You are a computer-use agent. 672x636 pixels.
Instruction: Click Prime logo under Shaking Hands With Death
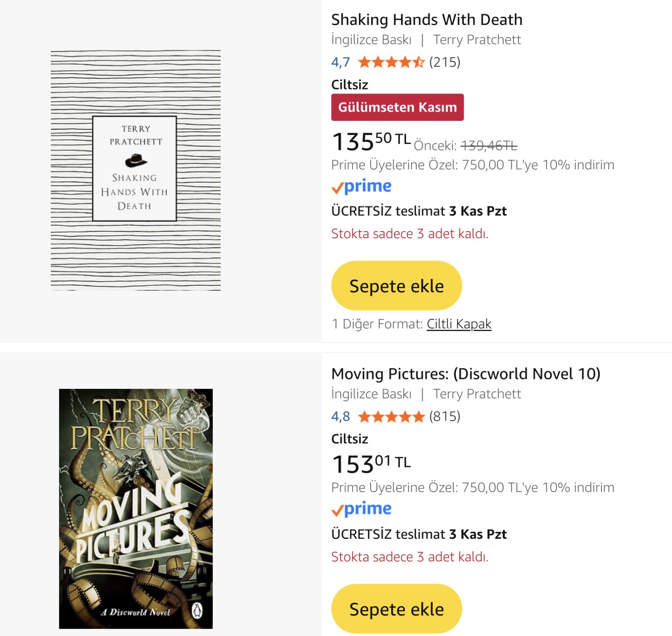[x=361, y=187]
